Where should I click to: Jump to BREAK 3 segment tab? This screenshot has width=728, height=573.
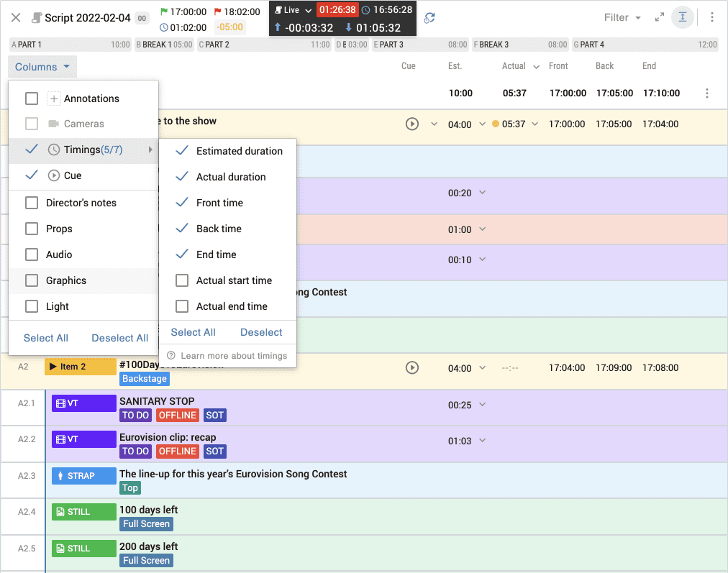[x=521, y=45]
